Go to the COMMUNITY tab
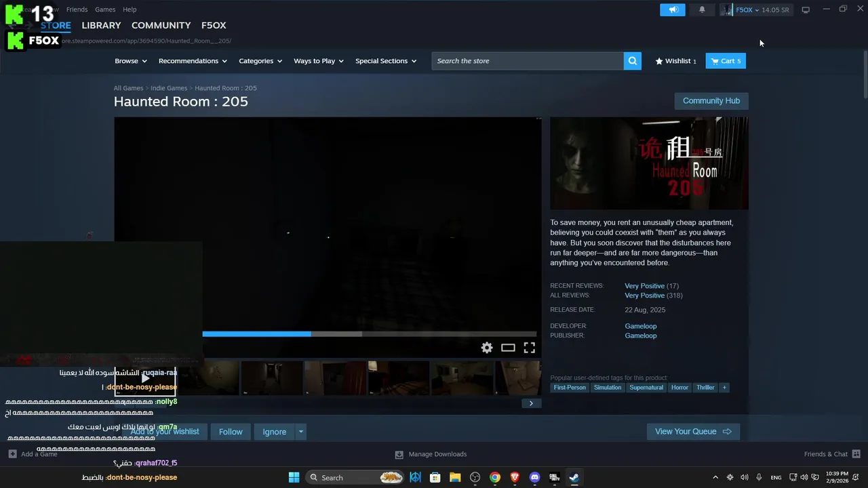868x488 pixels. (x=161, y=25)
